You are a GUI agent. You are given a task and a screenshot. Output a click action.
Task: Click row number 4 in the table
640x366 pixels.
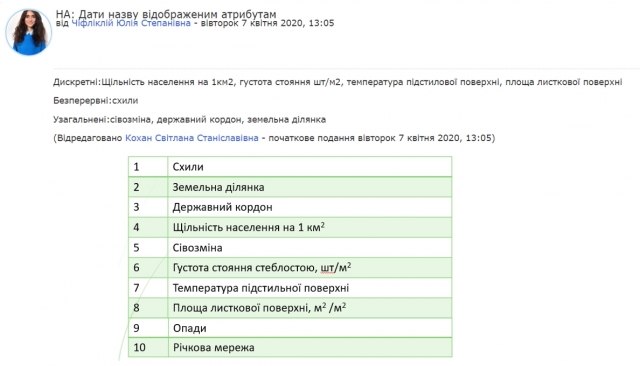click(x=148, y=227)
